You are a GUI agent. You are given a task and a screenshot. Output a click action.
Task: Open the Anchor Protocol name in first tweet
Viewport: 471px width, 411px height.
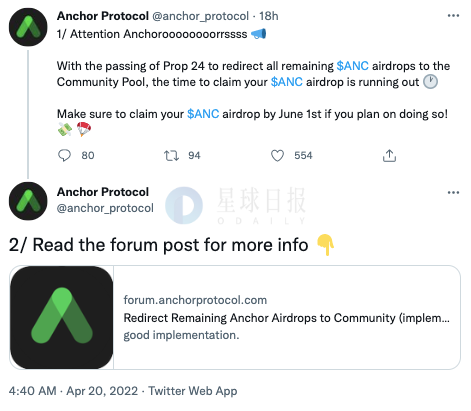(x=103, y=16)
